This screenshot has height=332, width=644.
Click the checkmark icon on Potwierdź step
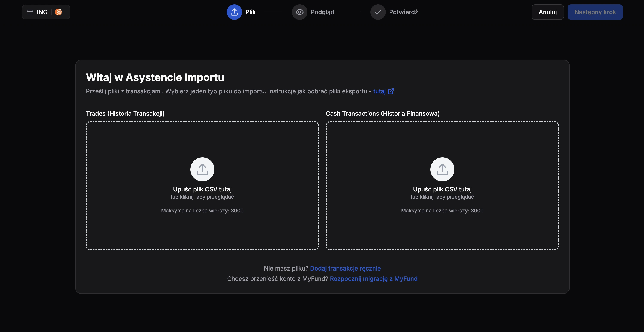pyautogui.click(x=378, y=12)
